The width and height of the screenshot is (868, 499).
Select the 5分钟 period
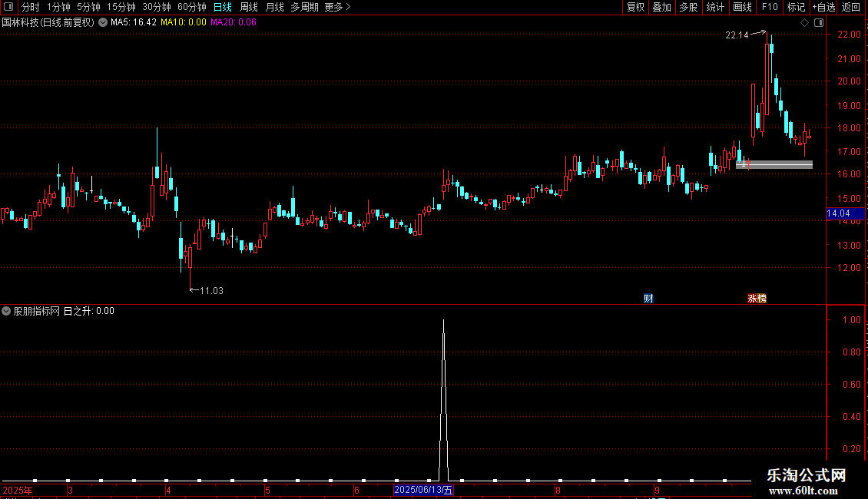[88, 7]
